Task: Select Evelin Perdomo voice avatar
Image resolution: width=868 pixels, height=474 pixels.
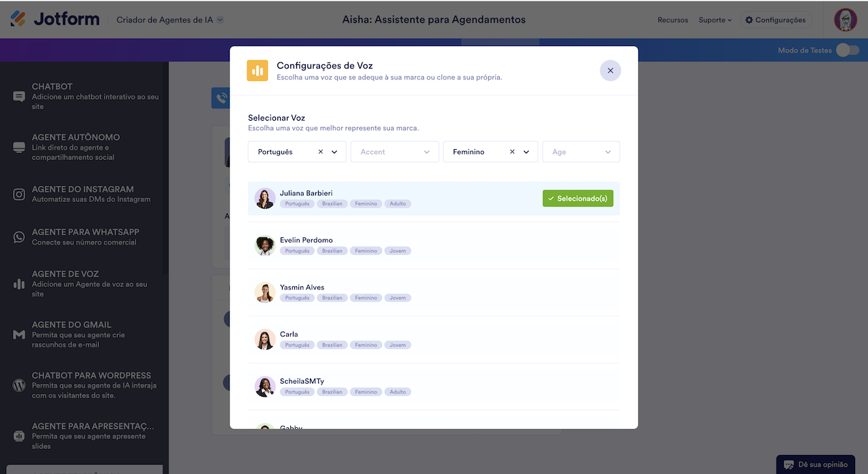Action: point(264,245)
